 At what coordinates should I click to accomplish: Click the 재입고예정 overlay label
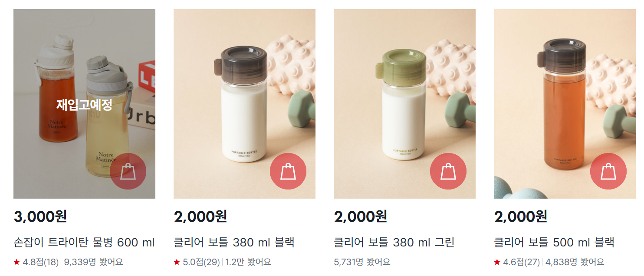tap(84, 105)
